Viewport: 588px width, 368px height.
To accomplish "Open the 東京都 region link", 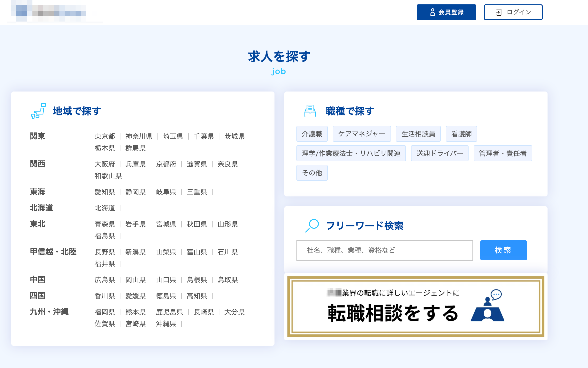I will tap(105, 136).
